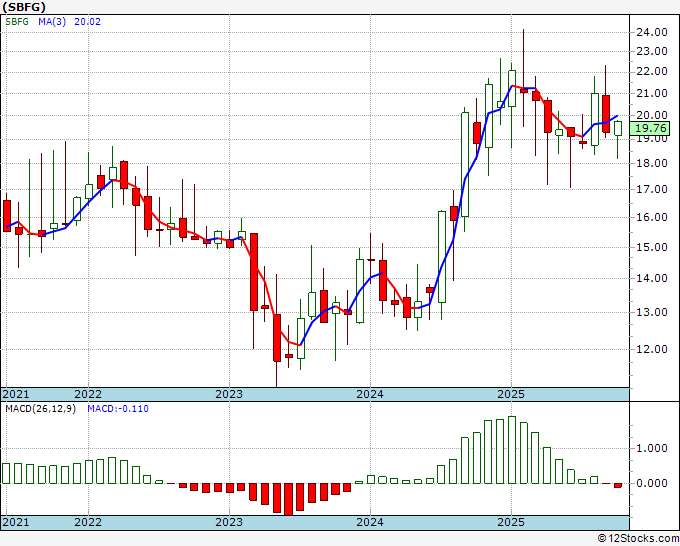Jump to 2025 on the price chart timeline
680x546 pixels.
pos(511,394)
